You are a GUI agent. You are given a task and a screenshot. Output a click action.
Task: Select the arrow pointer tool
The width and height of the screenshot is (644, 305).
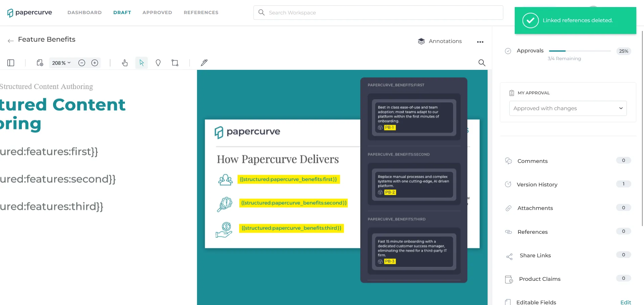141,63
